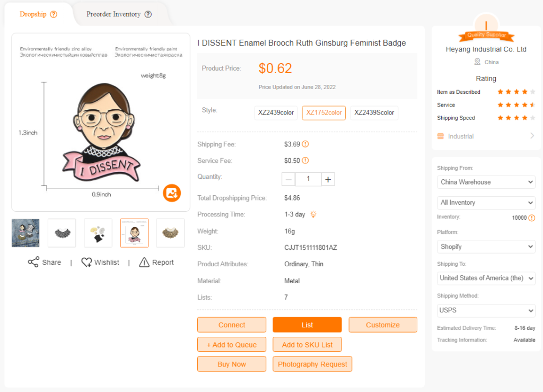Click the main I DISSENT product image
543x392 pixels.
[101, 122]
